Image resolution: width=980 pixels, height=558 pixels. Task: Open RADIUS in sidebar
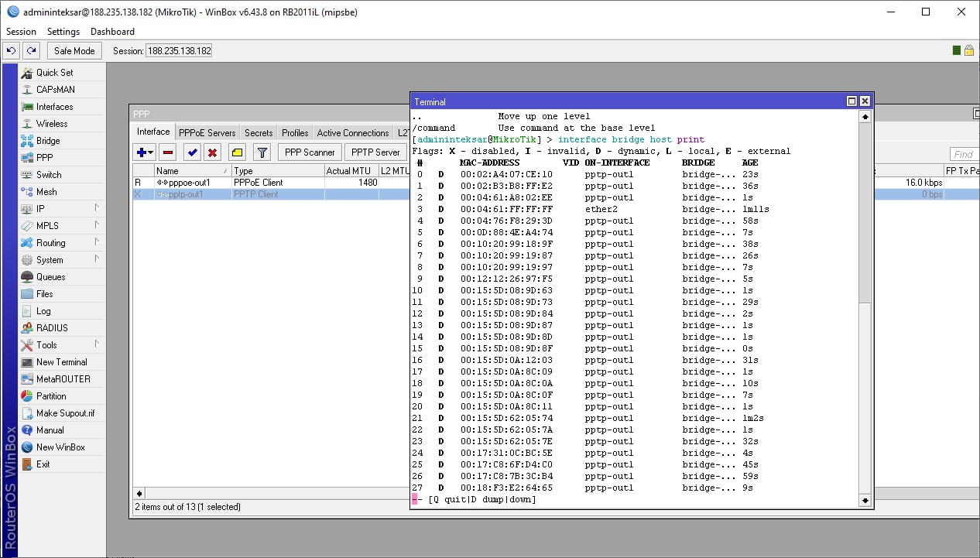(62, 328)
